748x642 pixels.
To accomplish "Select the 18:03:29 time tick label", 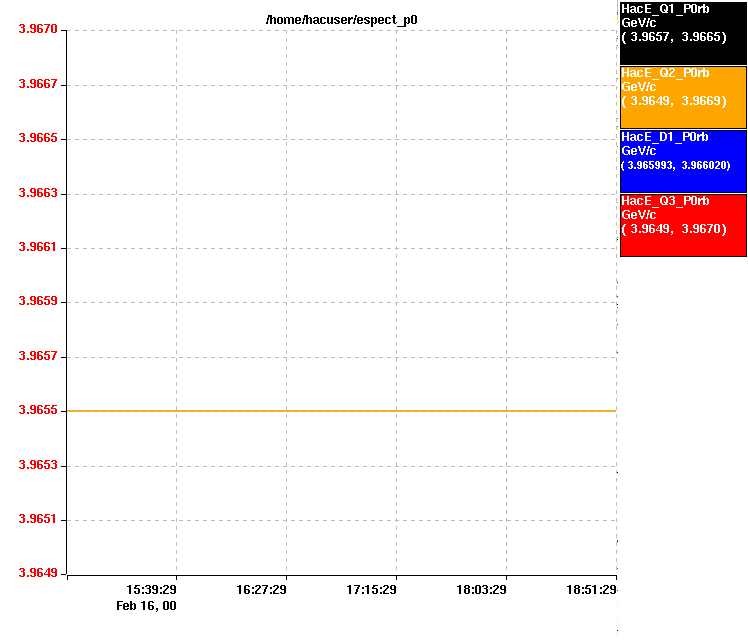I will coord(482,590).
